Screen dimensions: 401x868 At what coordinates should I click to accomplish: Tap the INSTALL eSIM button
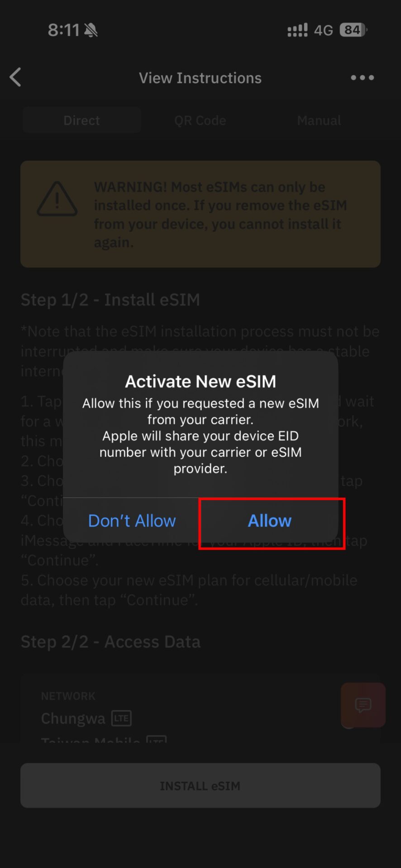pyautogui.click(x=200, y=786)
